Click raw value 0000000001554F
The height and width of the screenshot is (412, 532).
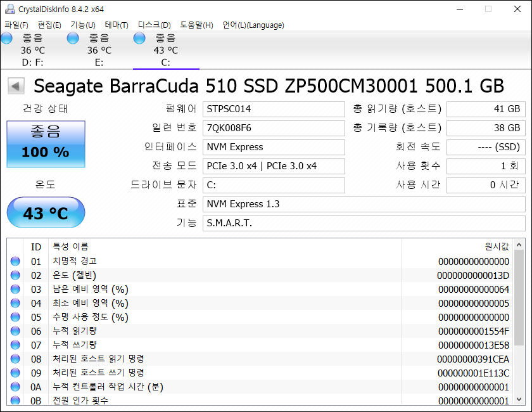click(474, 331)
